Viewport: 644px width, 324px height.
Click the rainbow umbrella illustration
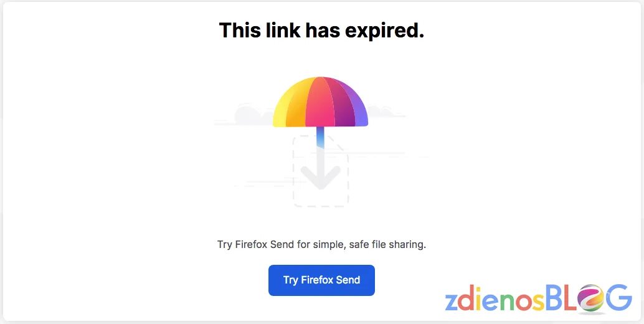pos(320,102)
